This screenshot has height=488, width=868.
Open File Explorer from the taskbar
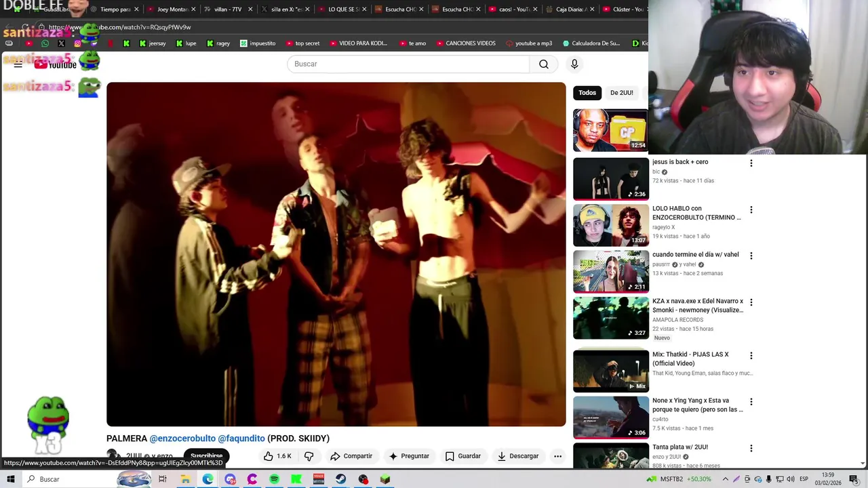coord(185,479)
